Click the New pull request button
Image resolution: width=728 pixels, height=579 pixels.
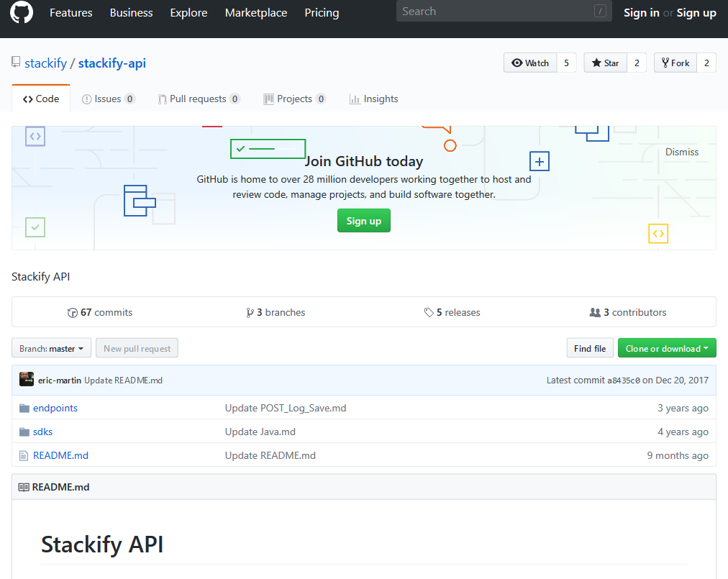[x=137, y=348]
